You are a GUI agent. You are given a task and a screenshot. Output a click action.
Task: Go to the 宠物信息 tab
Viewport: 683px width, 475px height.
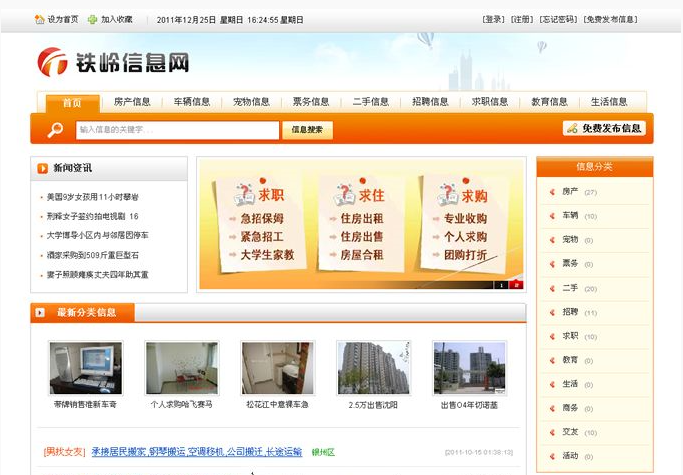[251, 102]
